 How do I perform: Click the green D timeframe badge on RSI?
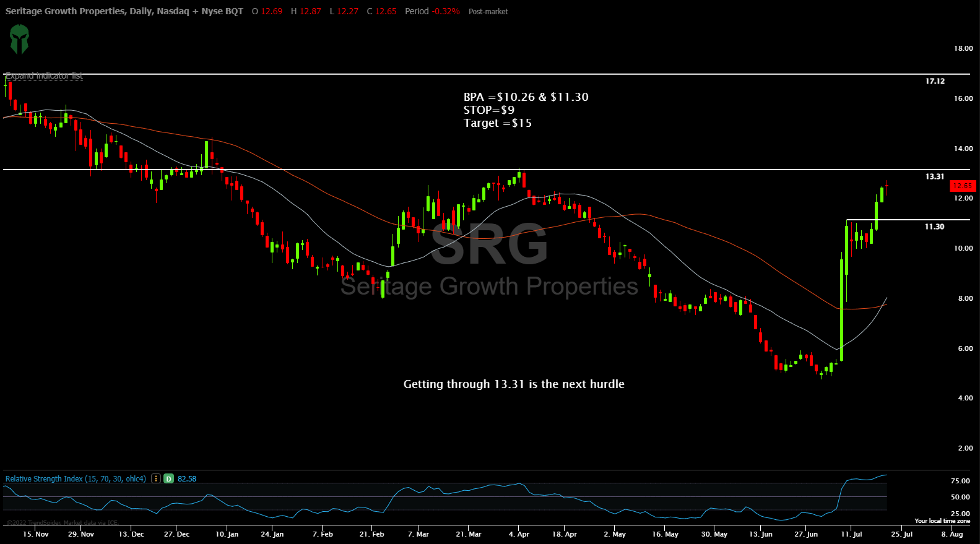(x=168, y=478)
